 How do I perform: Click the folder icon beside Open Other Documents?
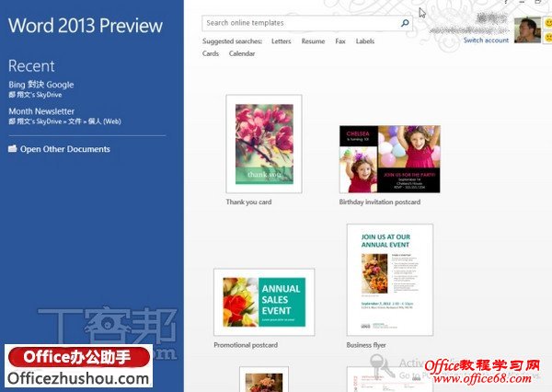(13, 149)
